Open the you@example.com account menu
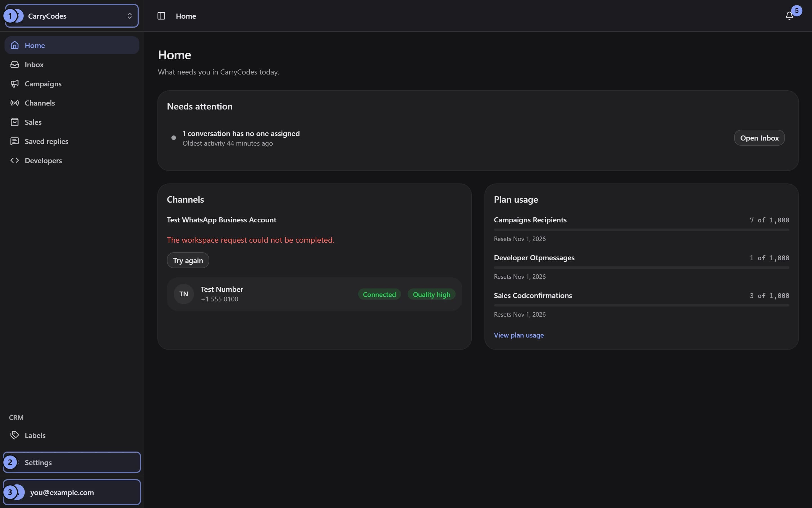The image size is (812, 508). coord(72,492)
